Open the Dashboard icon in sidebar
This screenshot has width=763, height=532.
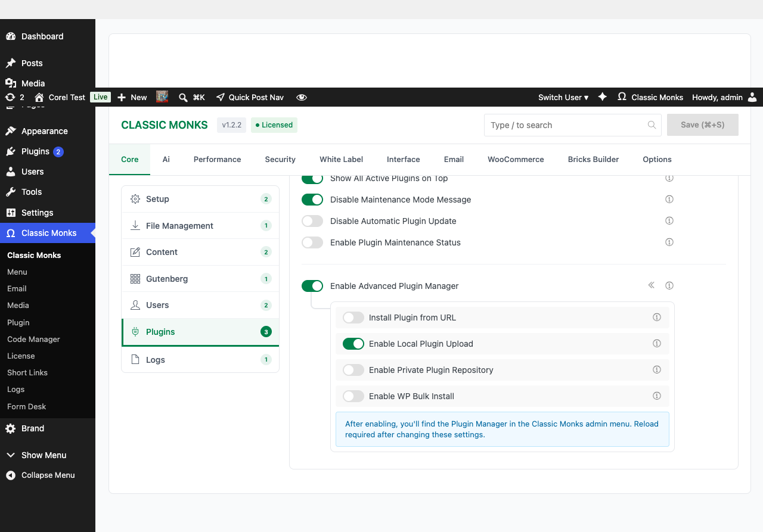11,36
